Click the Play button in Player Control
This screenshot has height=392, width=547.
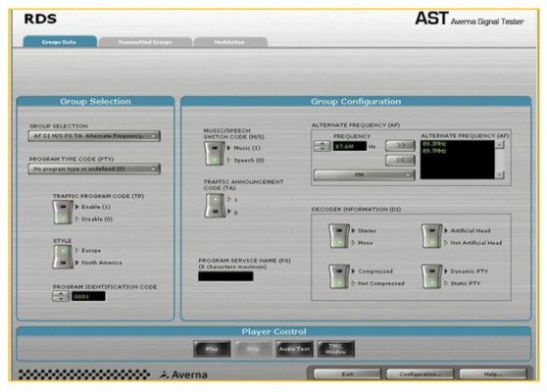coord(212,349)
